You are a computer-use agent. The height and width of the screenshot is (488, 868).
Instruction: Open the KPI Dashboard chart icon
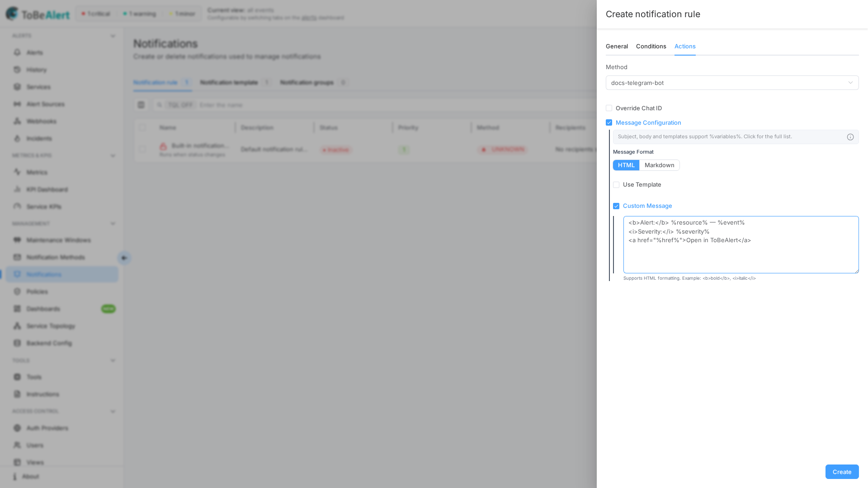pos(17,189)
